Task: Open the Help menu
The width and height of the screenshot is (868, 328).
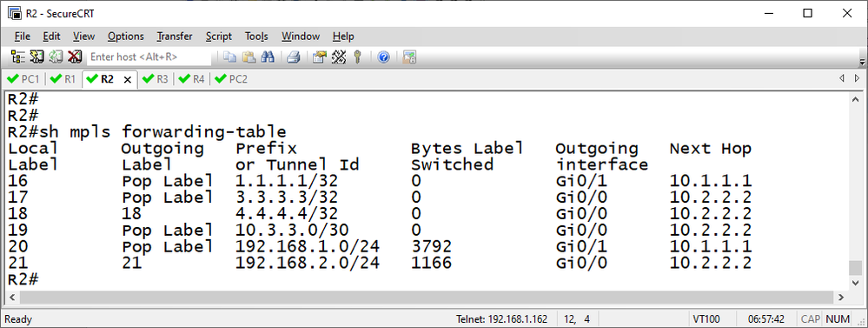Action: [x=343, y=36]
